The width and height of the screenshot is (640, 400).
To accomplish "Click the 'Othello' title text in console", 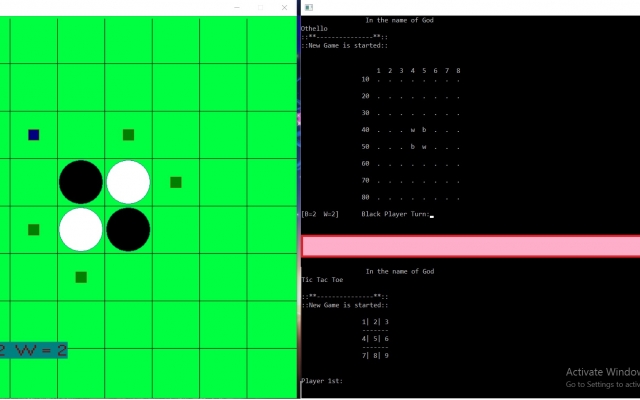I will pos(314,29).
